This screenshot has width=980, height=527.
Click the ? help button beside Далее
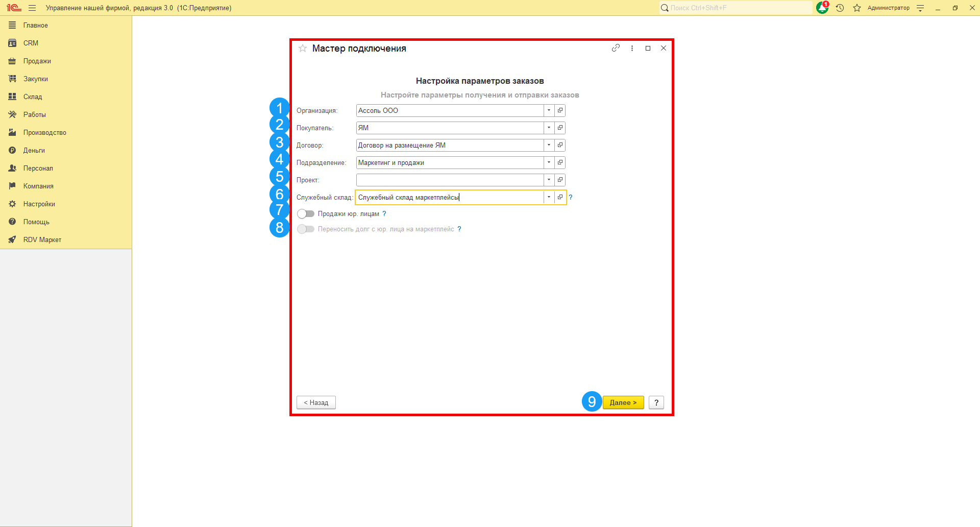coord(656,402)
